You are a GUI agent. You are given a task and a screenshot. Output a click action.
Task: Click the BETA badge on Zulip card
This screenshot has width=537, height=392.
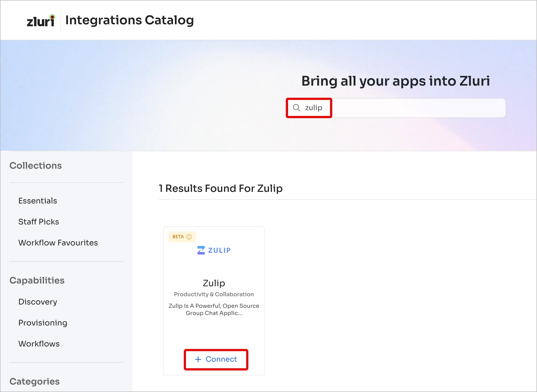click(178, 237)
